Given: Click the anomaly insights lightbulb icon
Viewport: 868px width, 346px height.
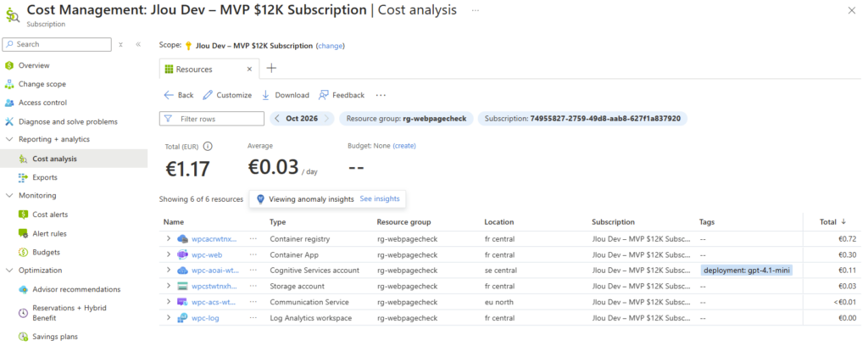Looking at the screenshot, I should pyautogui.click(x=261, y=199).
